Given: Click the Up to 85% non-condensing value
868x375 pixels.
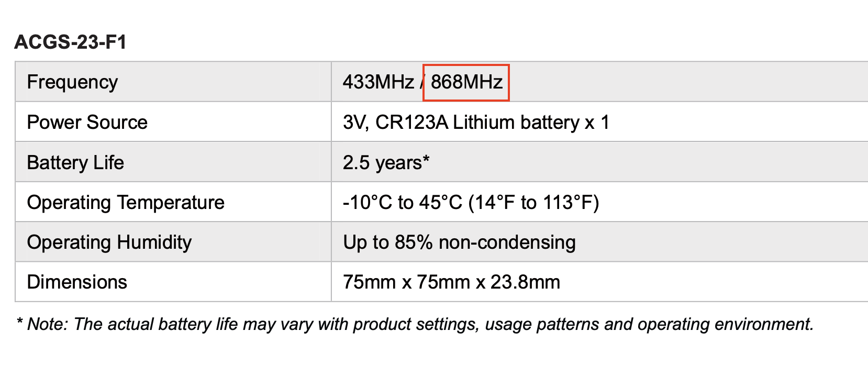Looking at the screenshot, I should pos(459,242).
